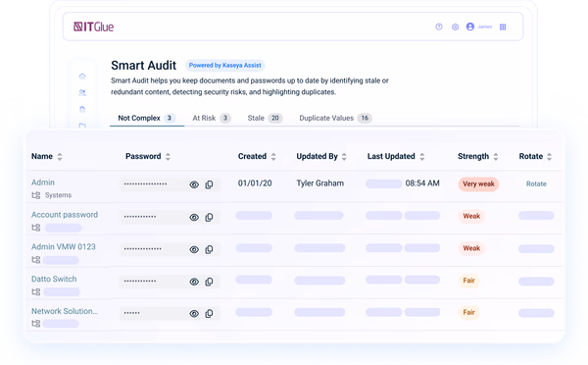Click the user avatar icon for James

point(469,26)
